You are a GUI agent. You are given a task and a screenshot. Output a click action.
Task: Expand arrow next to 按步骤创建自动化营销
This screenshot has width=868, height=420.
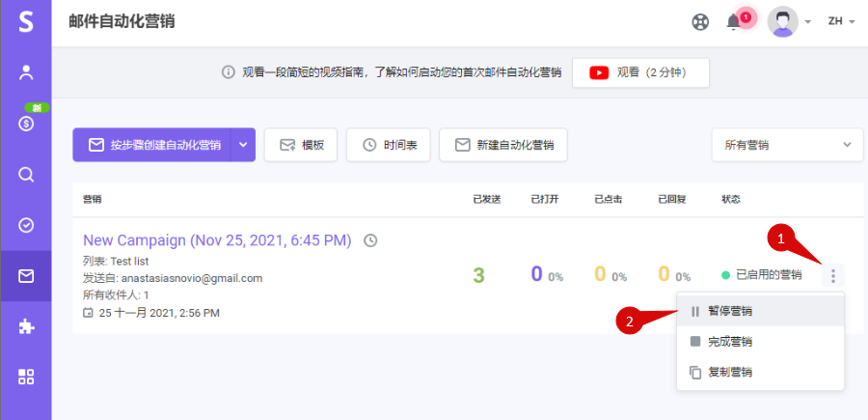[x=243, y=145]
